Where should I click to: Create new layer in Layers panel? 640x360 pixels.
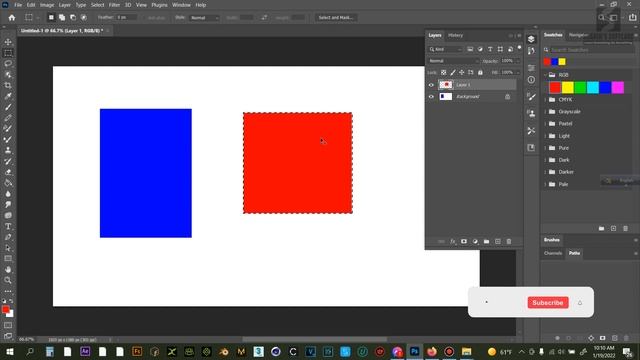pos(498,242)
